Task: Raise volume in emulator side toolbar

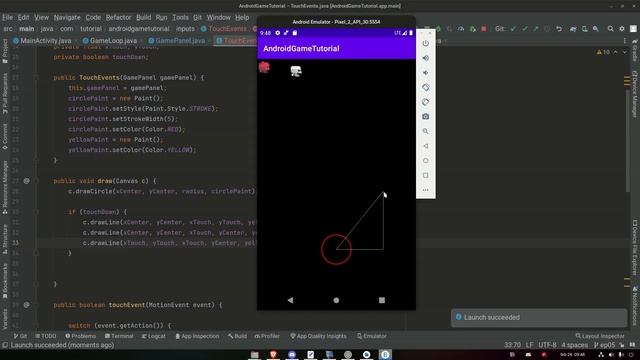Action: pyautogui.click(x=425, y=58)
